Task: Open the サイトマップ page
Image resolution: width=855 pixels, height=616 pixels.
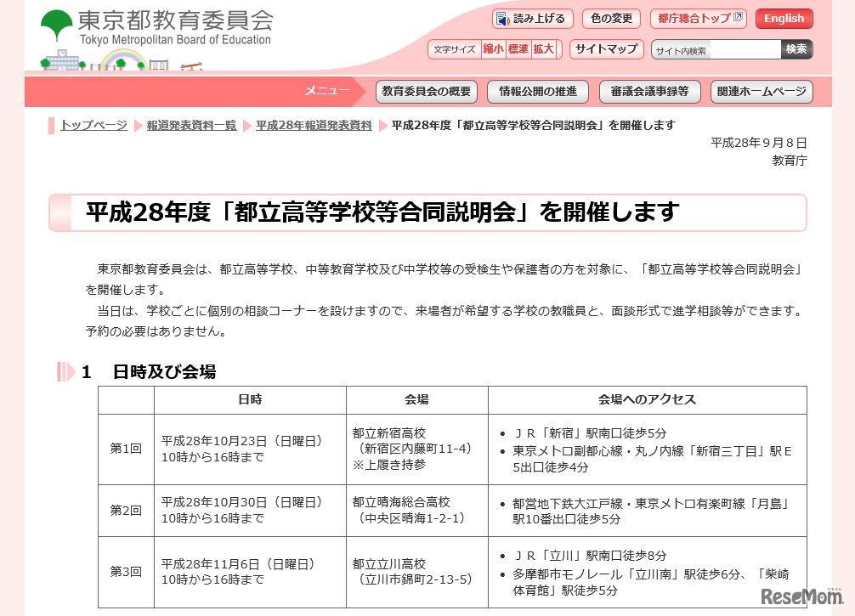Action: click(x=606, y=49)
